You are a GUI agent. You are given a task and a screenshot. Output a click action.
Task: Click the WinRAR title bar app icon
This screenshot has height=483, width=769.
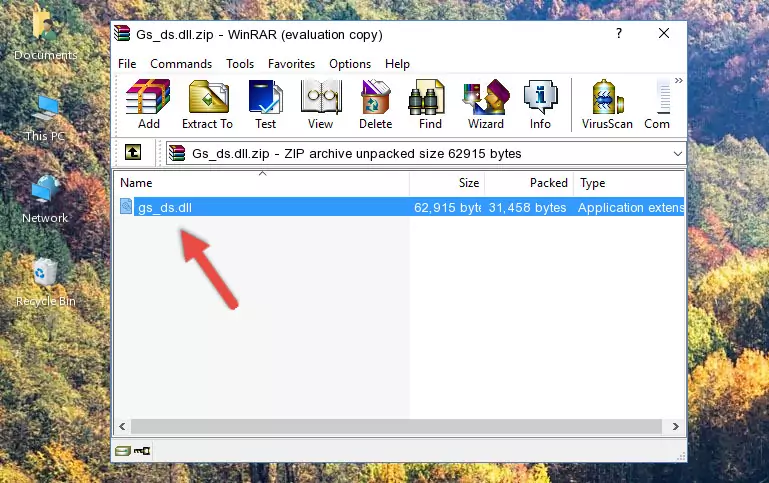pyautogui.click(x=123, y=34)
